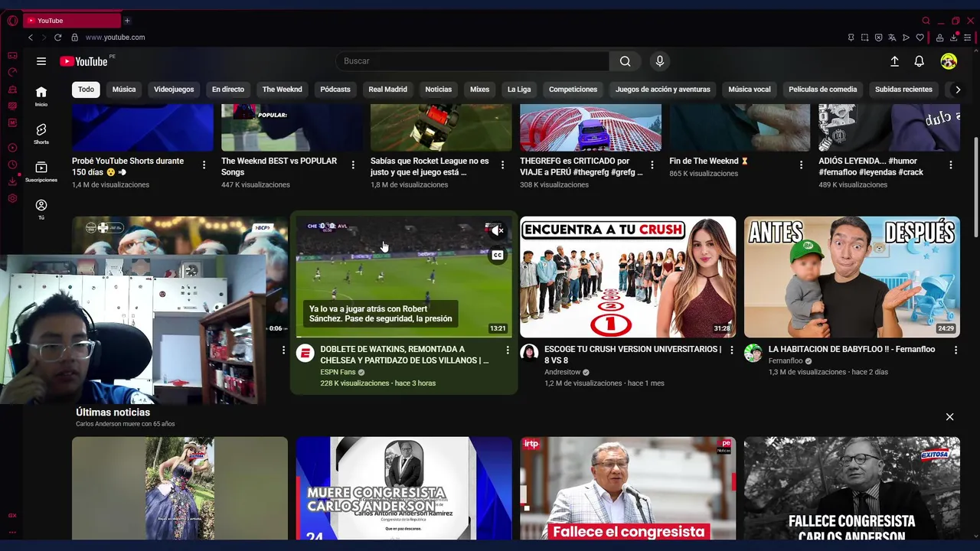Click the YouTube logo
The height and width of the screenshot is (551, 980).
(x=84, y=61)
